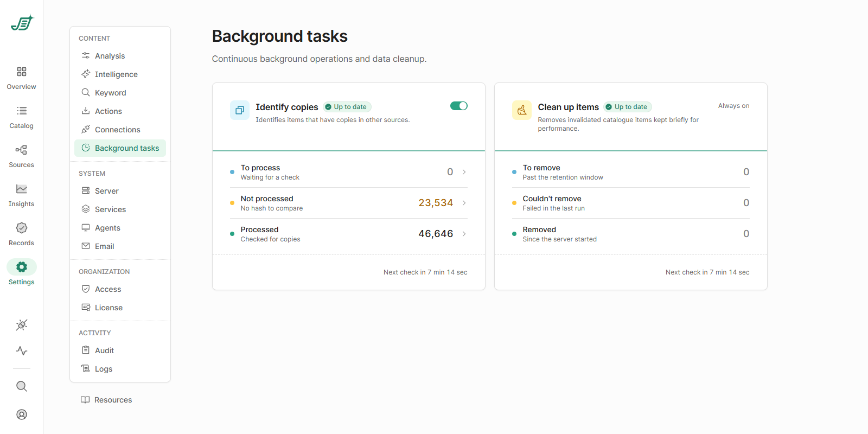This screenshot has width=868, height=434.
Task: Click the Intelligence sparkle icon
Action: (x=86, y=74)
